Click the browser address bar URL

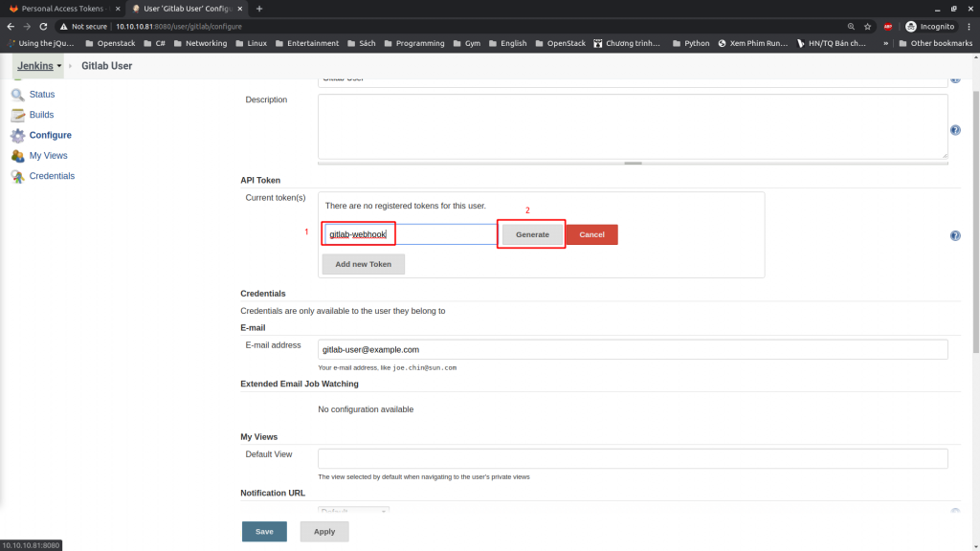point(179,26)
